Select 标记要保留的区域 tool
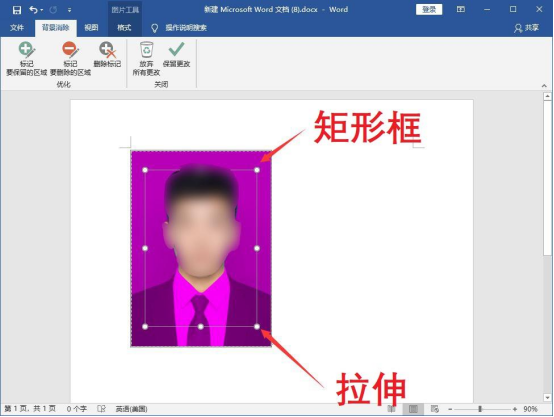The image size is (554, 417). click(26, 58)
